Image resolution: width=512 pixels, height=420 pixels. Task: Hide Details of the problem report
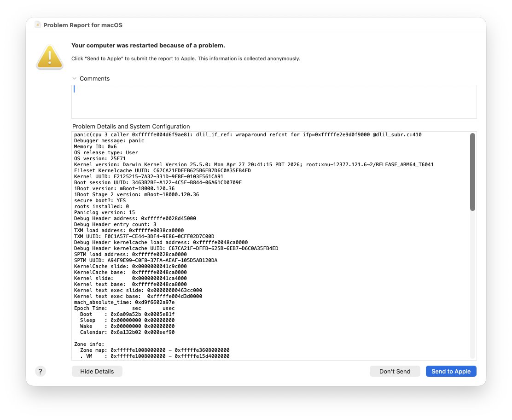coord(97,371)
